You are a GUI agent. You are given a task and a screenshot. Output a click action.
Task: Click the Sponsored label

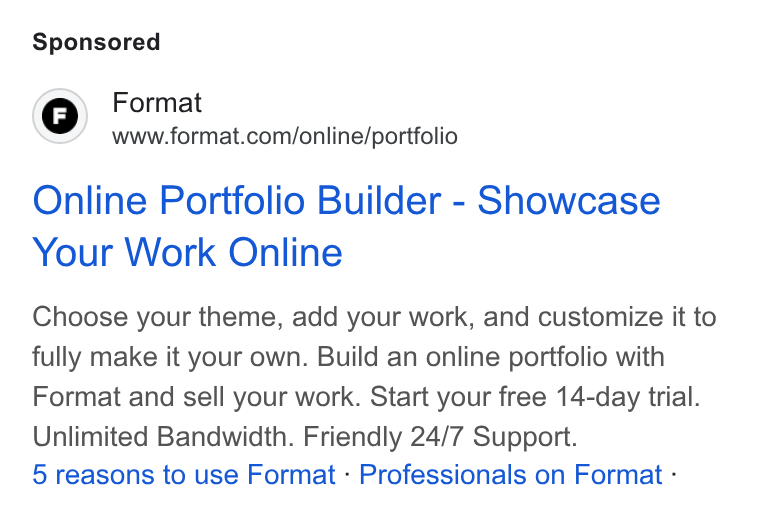96,42
